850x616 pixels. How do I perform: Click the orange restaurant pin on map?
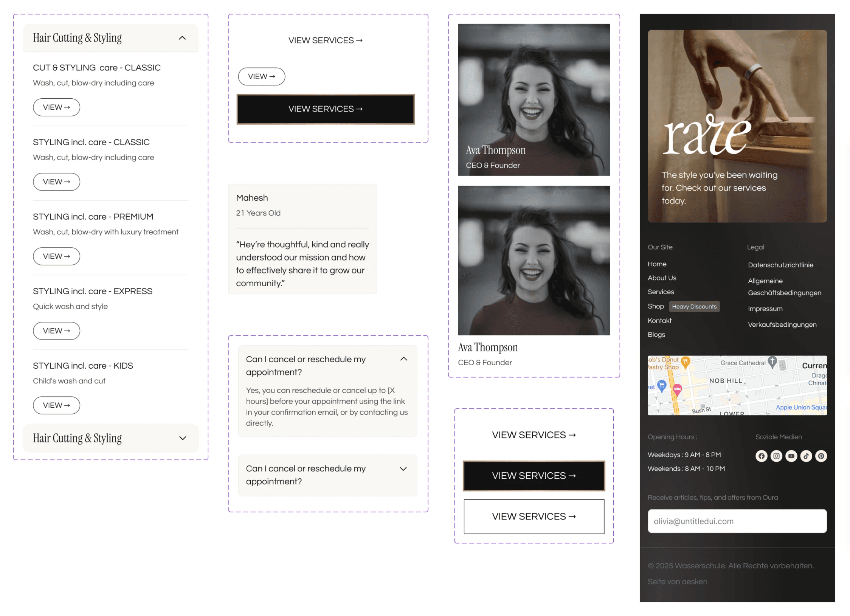tap(686, 362)
